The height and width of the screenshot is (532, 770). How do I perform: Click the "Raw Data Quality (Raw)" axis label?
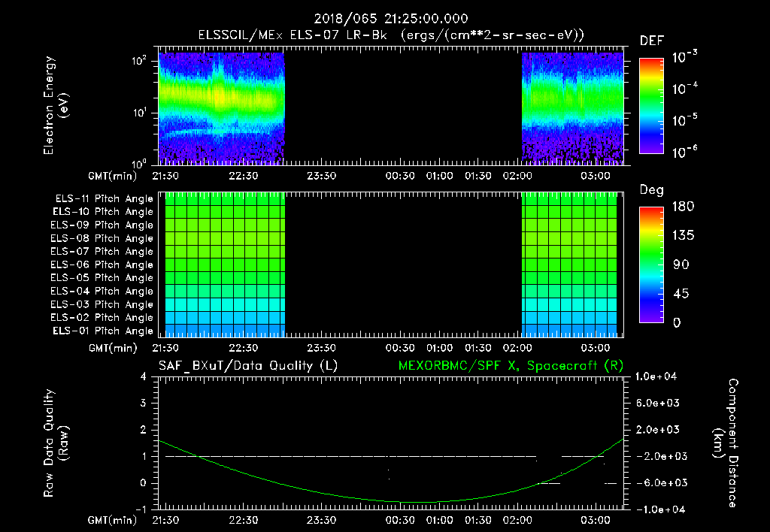pyautogui.click(x=56, y=443)
